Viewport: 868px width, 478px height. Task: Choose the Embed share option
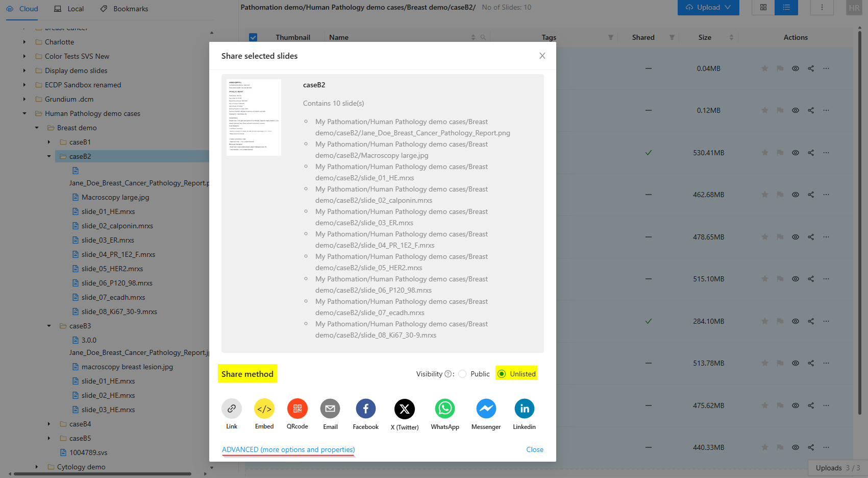pos(264,409)
